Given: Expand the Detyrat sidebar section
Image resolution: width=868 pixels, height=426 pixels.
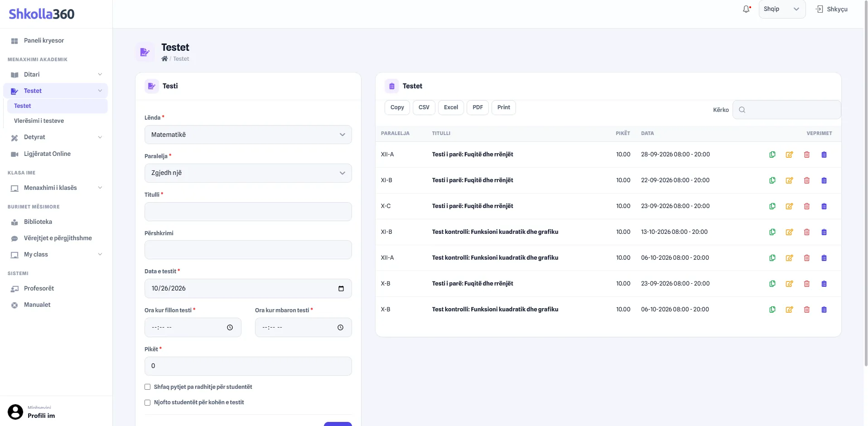Looking at the screenshot, I should (x=56, y=137).
